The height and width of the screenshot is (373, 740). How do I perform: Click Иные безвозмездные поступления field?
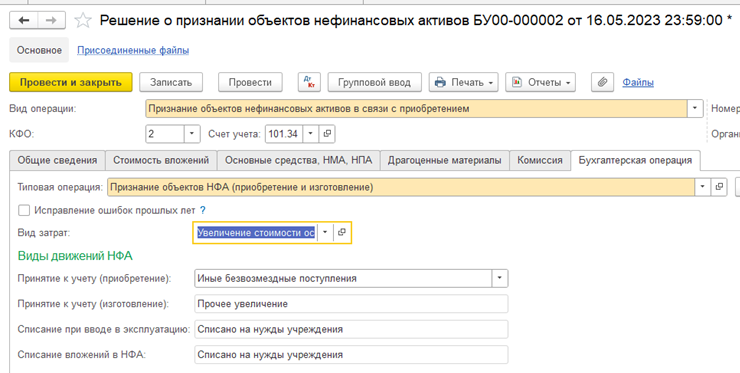pos(343,278)
